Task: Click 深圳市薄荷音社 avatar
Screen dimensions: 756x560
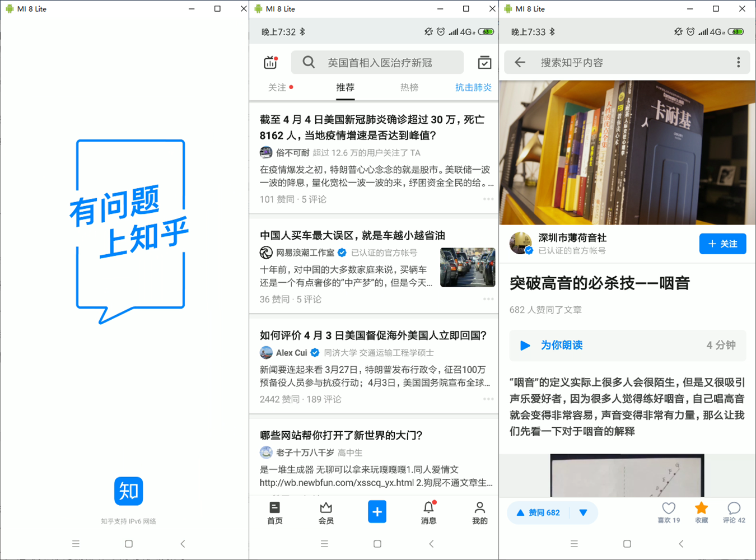Action: click(521, 243)
